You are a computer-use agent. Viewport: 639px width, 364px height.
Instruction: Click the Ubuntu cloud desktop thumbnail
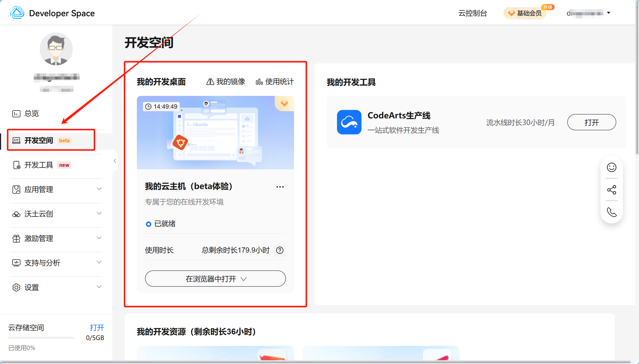pyautogui.click(x=215, y=133)
